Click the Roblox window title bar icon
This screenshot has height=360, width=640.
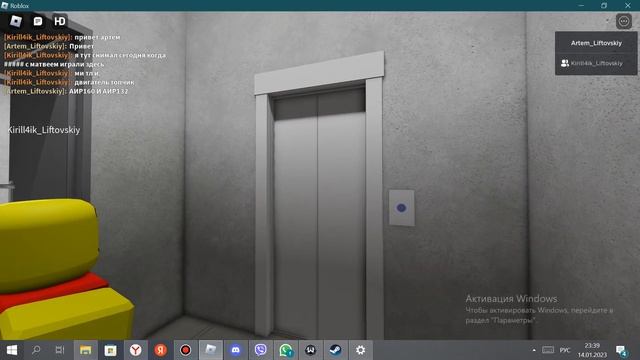point(5,6)
